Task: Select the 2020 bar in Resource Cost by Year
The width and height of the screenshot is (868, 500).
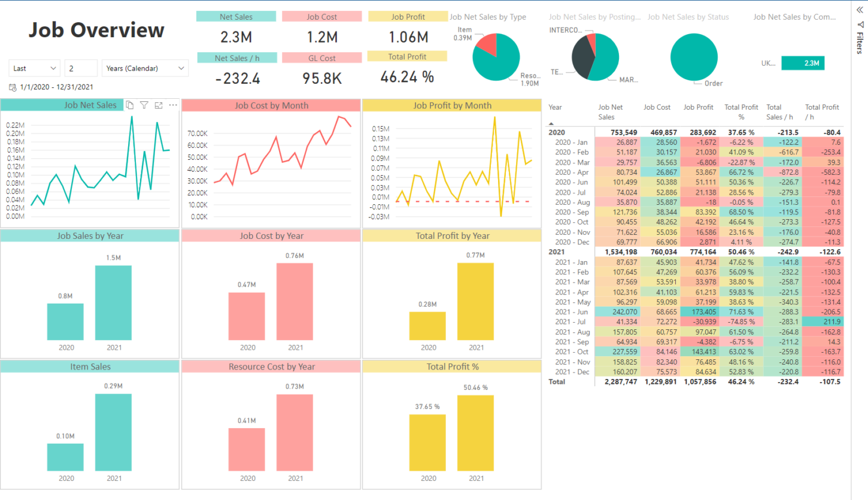Action: (x=247, y=450)
